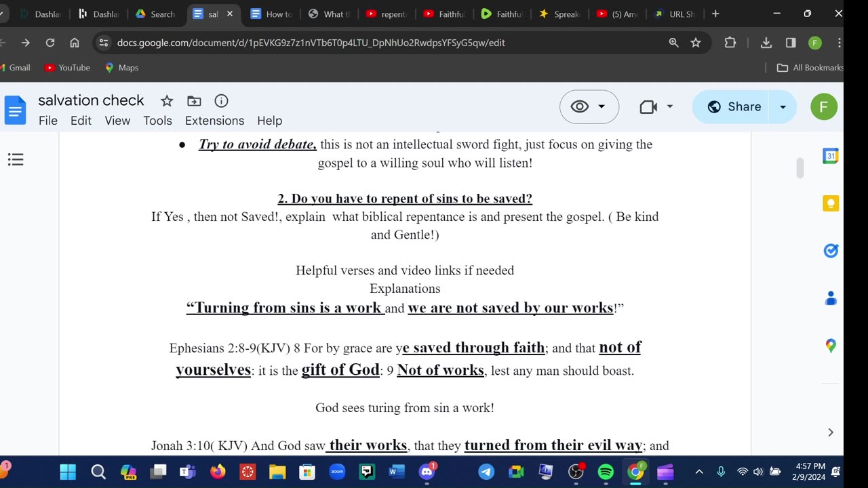Viewport: 868px width, 488px height.
Task: Open Chrome downloads icon
Action: pos(766,43)
